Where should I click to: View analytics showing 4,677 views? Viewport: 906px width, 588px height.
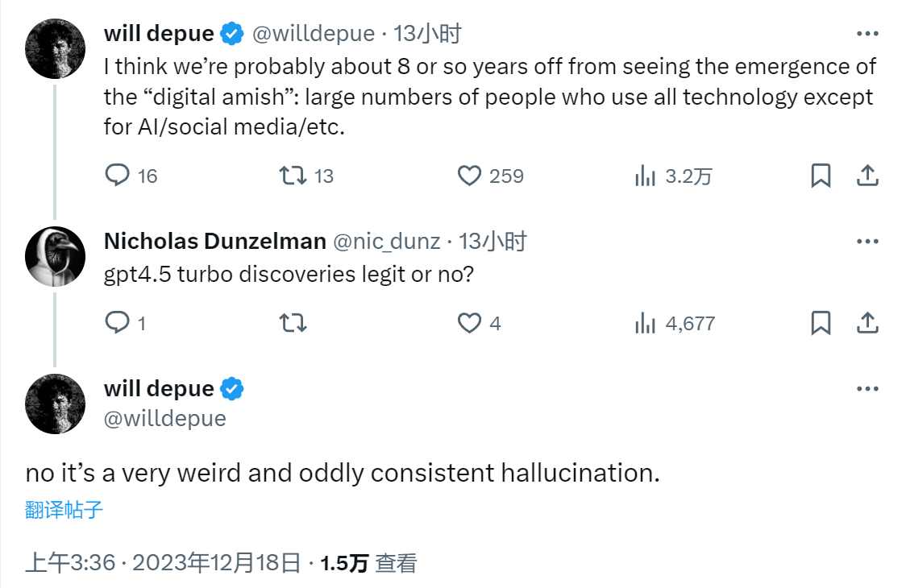(x=645, y=323)
